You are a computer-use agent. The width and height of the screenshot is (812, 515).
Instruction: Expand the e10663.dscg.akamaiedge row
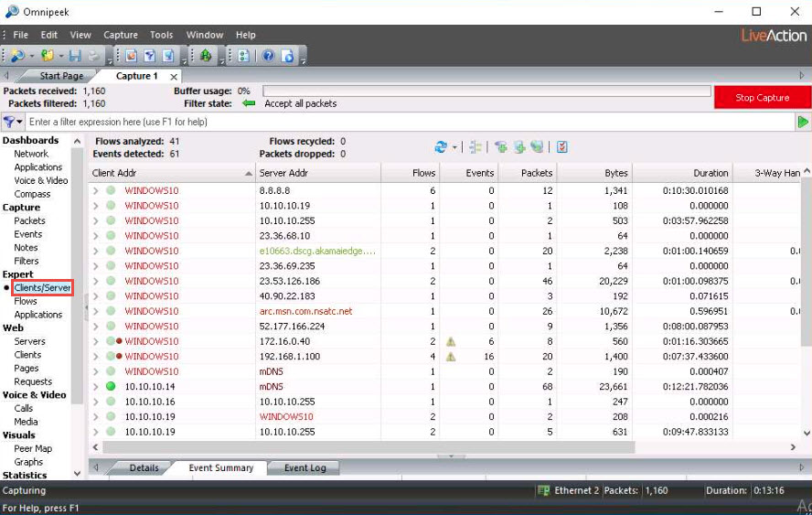tap(95, 251)
